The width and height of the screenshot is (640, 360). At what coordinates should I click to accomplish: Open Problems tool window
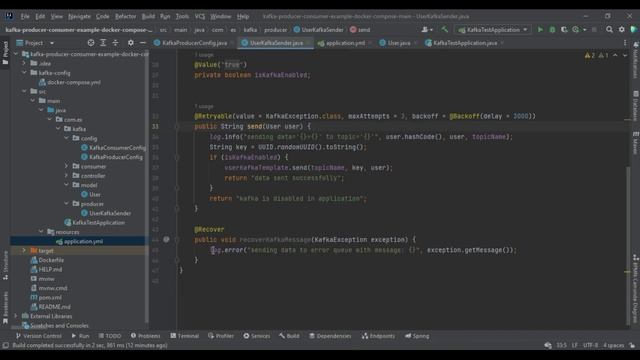[145, 336]
